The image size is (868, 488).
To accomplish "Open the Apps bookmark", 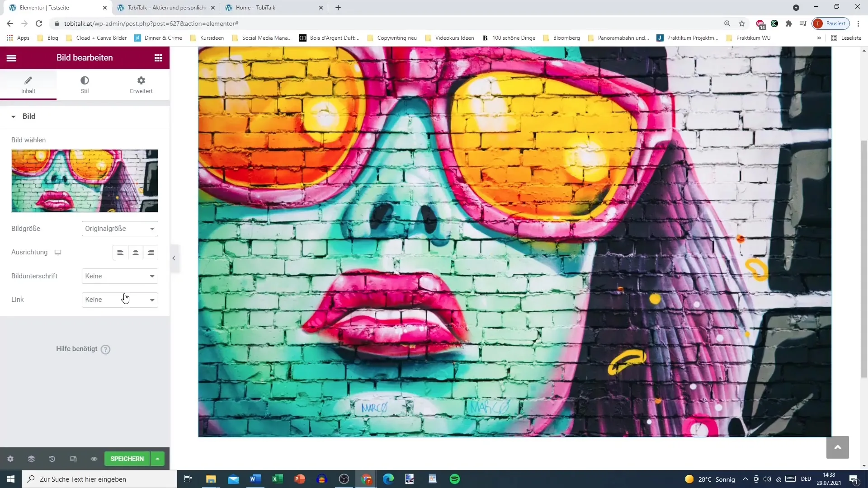I will [x=18, y=38].
